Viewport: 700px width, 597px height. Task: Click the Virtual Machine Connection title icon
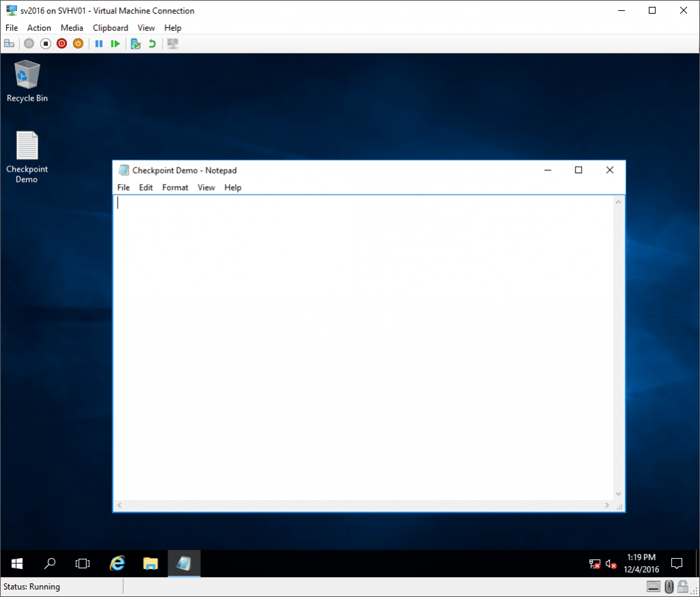12,10
